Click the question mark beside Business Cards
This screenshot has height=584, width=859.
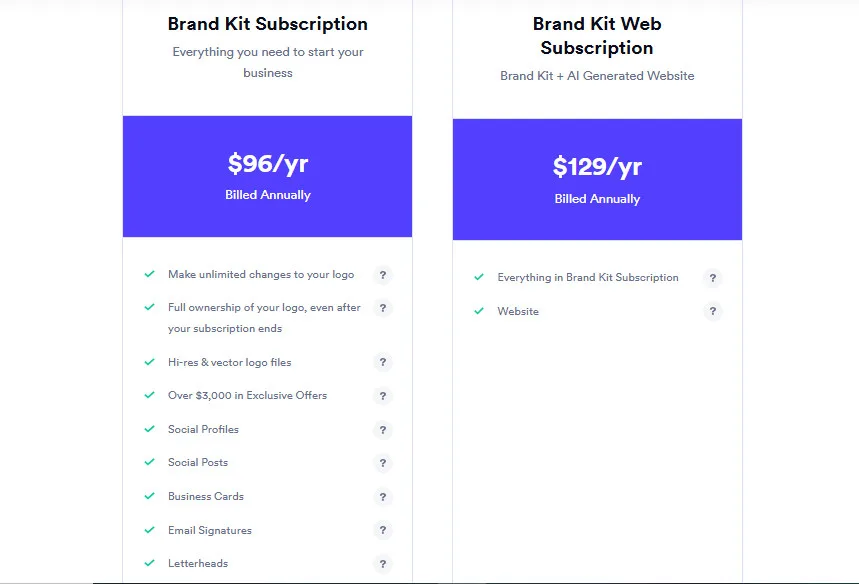point(383,496)
